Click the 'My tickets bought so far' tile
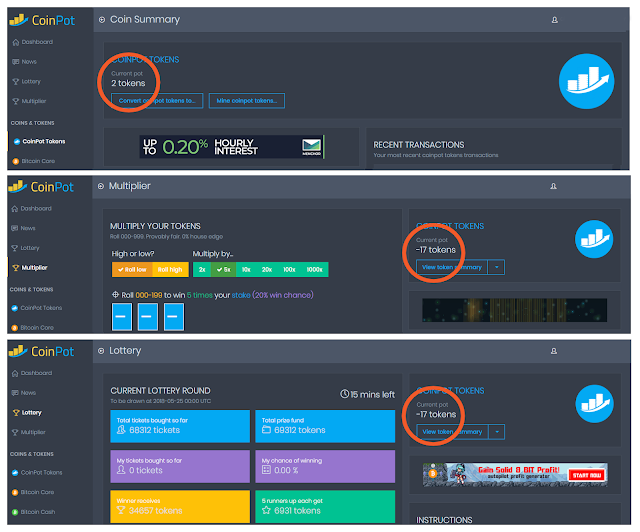The width and height of the screenshot is (640, 532). (x=180, y=466)
